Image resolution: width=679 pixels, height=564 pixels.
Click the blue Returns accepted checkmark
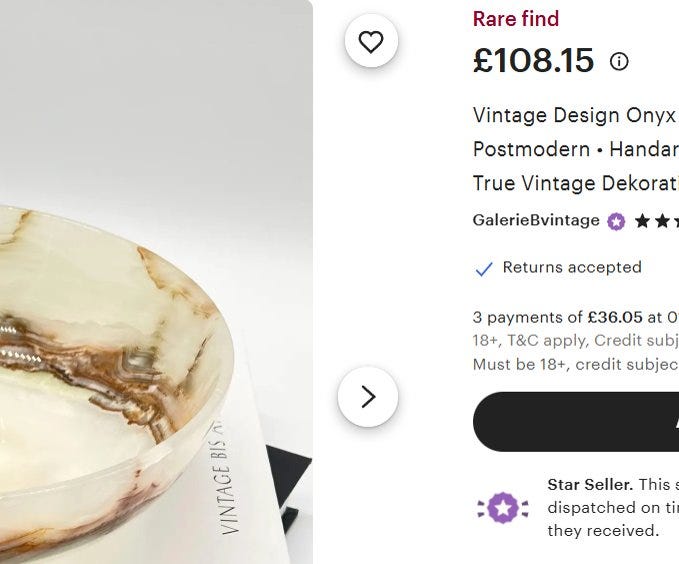(x=483, y=269)
